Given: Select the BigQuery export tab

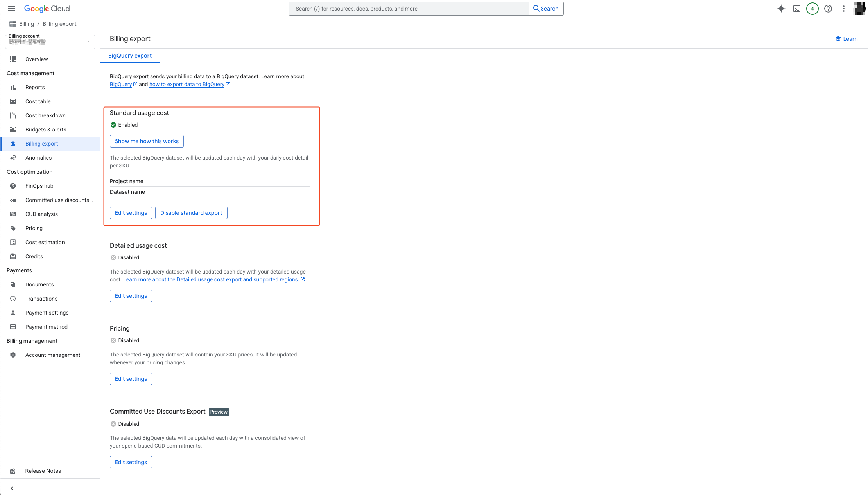Looking at the screenshot, I should coord(130,56).
